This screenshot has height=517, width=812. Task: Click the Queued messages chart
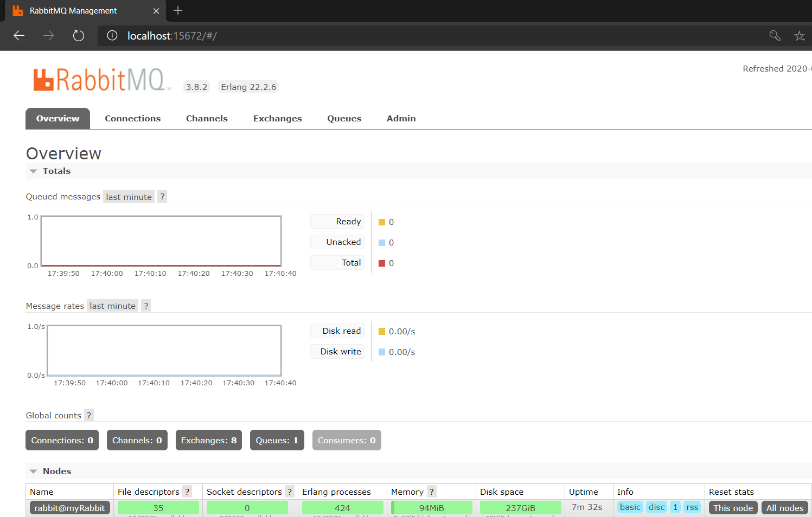coord(161,241)
